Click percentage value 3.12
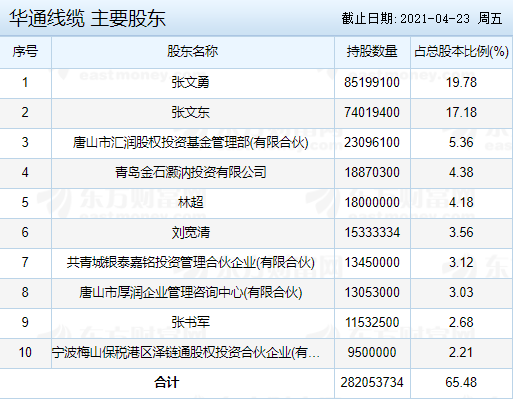This screenshot has width=513, height=402. [x=461, y=262]
